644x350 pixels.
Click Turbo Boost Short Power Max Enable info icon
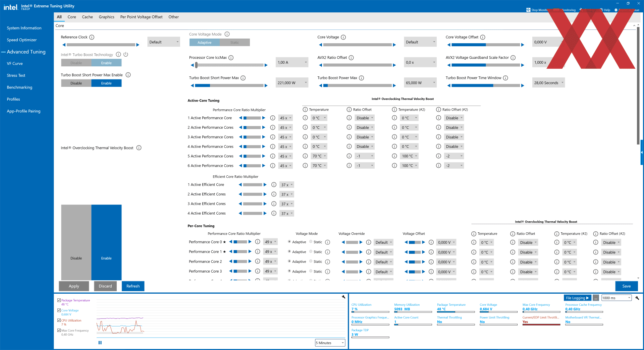(x=128, y=75)
